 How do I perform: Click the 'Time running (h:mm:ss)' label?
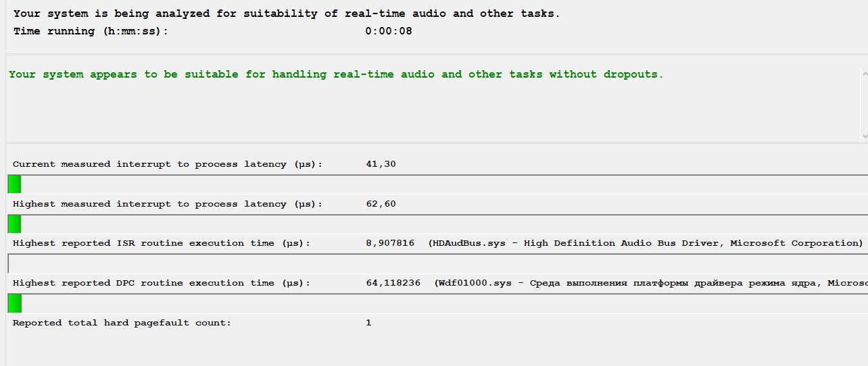(91, 31)
